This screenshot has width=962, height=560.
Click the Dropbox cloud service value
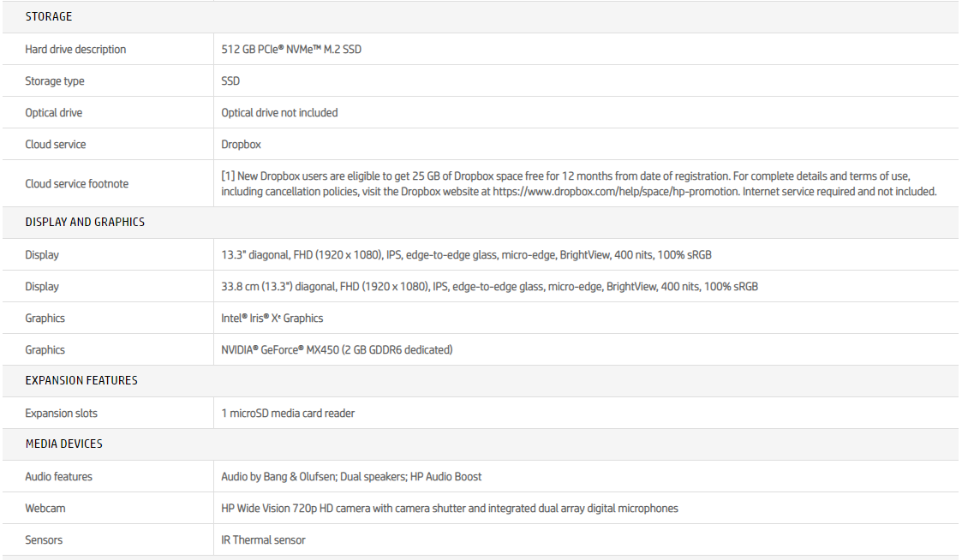click(241, 145)
